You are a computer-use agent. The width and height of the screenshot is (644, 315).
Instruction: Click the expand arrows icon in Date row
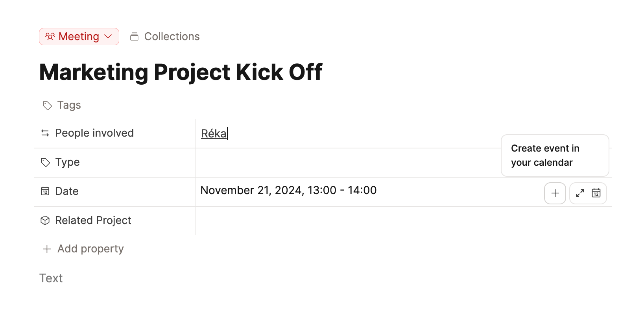[x=579, y=193]
